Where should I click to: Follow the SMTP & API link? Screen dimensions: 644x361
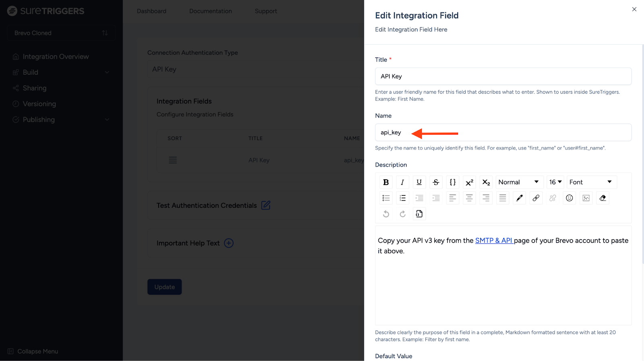pyautogui.click(x=493, y=240)
